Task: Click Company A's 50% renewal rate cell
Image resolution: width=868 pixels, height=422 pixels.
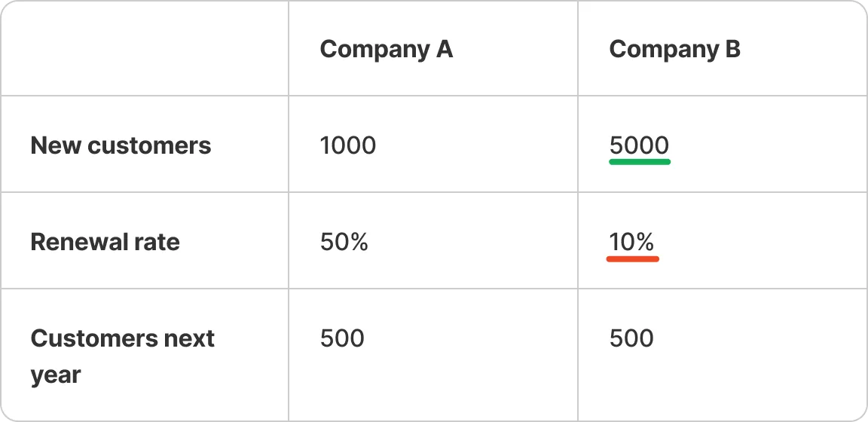Action: 344,242
